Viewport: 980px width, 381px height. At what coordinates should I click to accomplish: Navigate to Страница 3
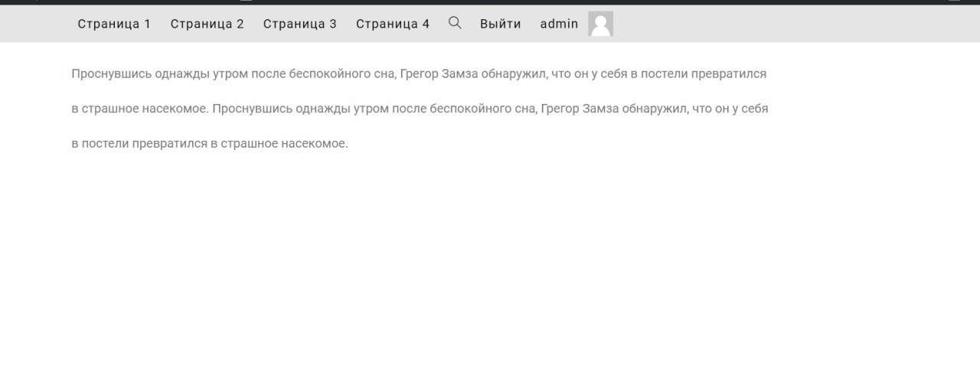click(299, 24)
